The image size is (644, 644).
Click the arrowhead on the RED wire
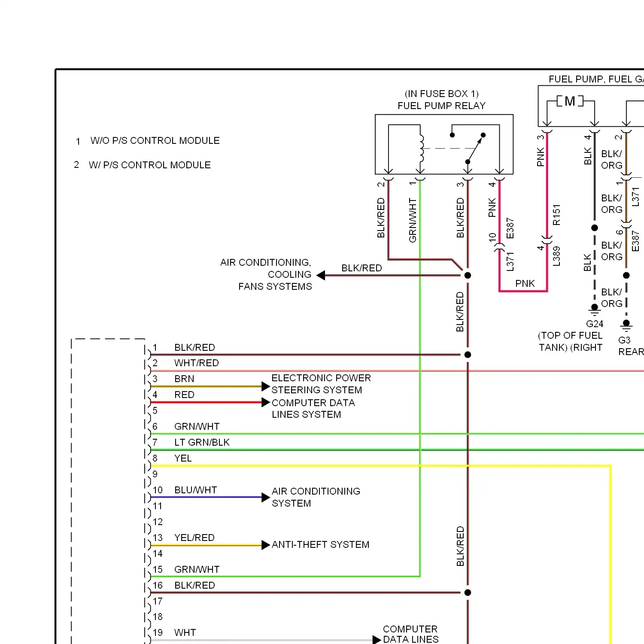coord(266,402)
